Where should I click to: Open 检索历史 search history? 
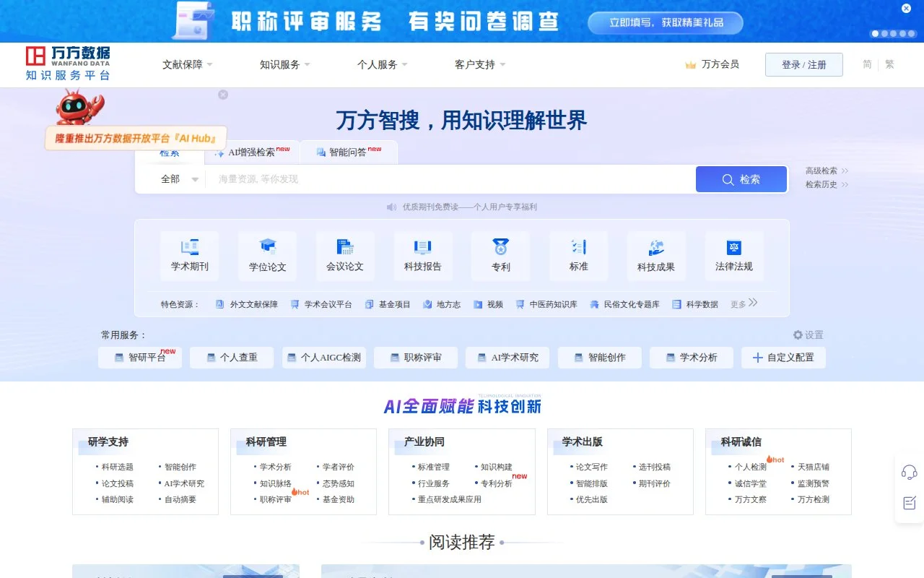[827, 184]
